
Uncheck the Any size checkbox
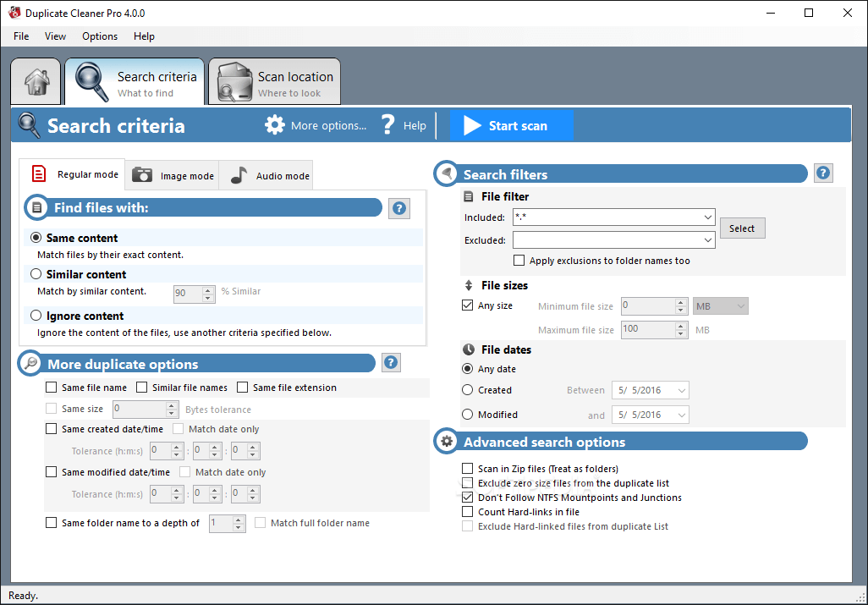(x=468, y=305)
